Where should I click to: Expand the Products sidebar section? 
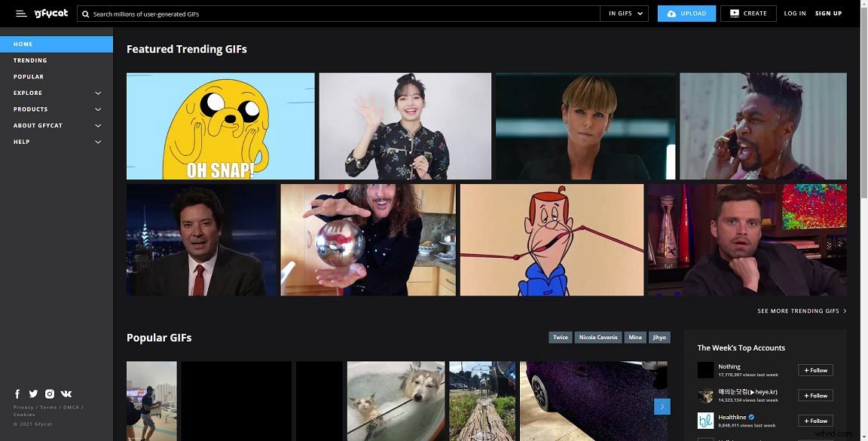tap(57, 109)
